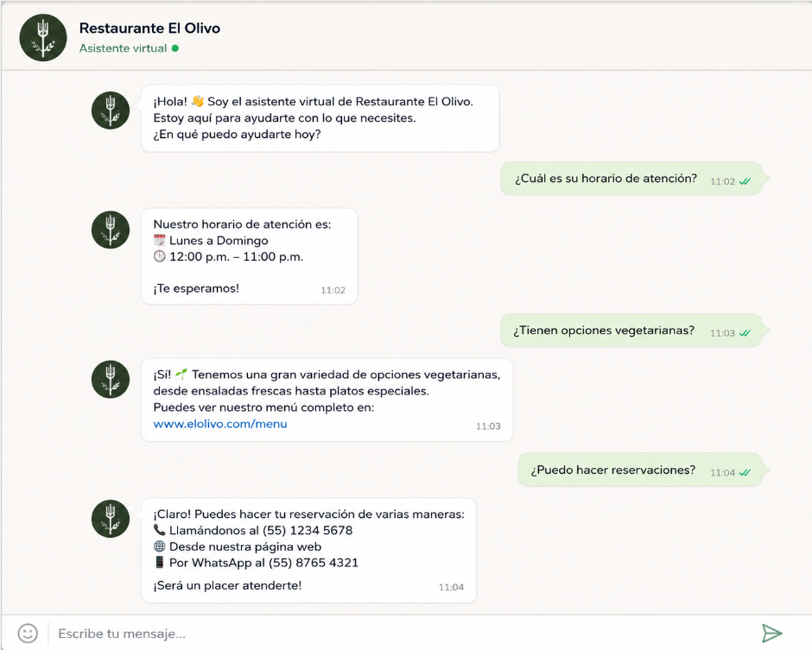Click the 12:00 p.m. – 11:00 p.m. hours
Image resolution: width=812 pixels, height=650 pixels.
click(x=236, y=256)
